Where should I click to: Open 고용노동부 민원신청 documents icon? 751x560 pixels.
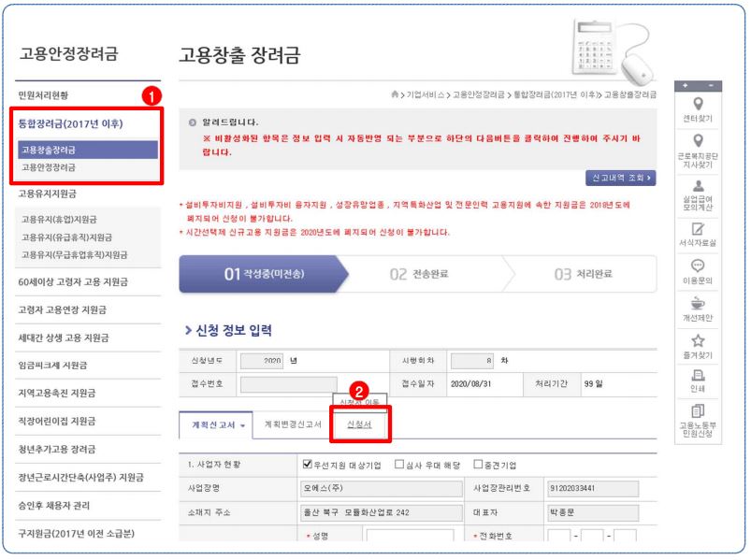pyautogui.click(x=698, y=411)
